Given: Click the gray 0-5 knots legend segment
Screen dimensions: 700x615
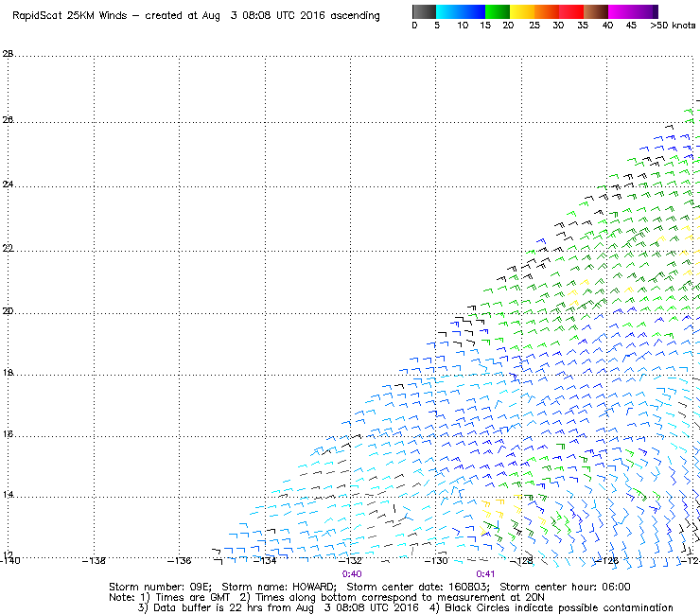Looking at the screenshot, I should [x=424, y=11].
